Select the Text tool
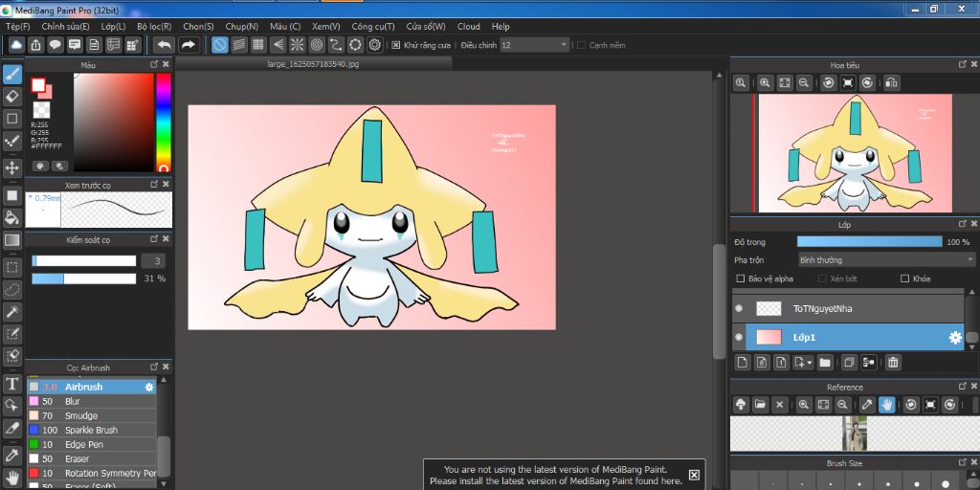This screenshot has width=980, height=490. click(x=11, y=383)
